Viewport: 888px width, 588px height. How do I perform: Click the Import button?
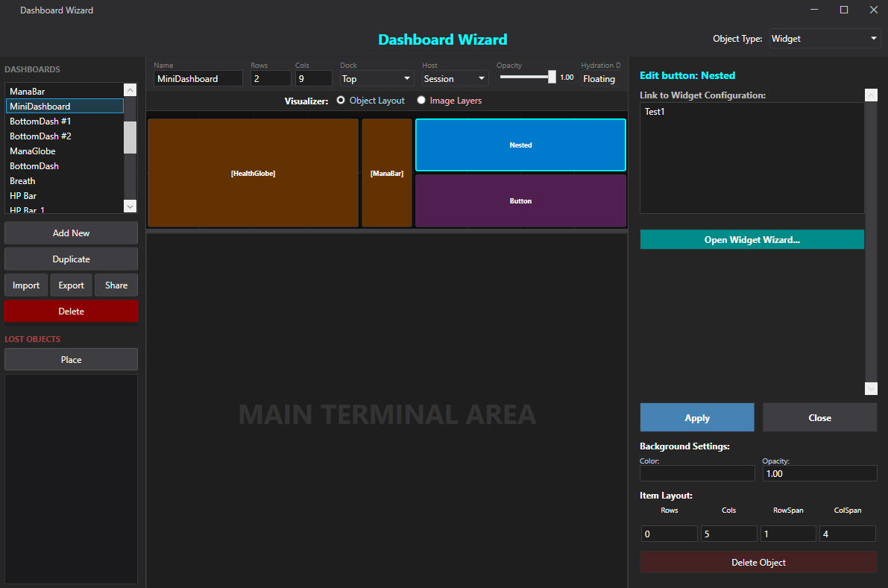(x=26, y=285)
